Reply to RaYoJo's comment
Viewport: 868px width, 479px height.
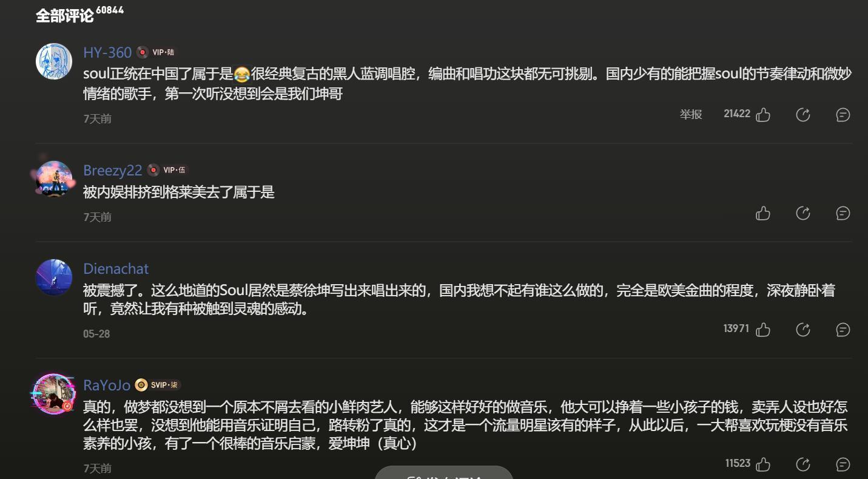pos(843,464)
